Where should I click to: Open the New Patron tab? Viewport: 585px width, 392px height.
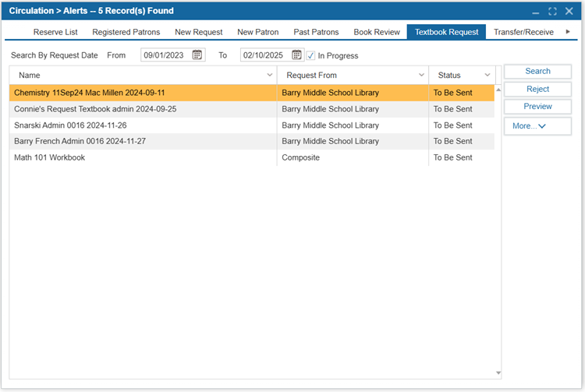point(258,32)
